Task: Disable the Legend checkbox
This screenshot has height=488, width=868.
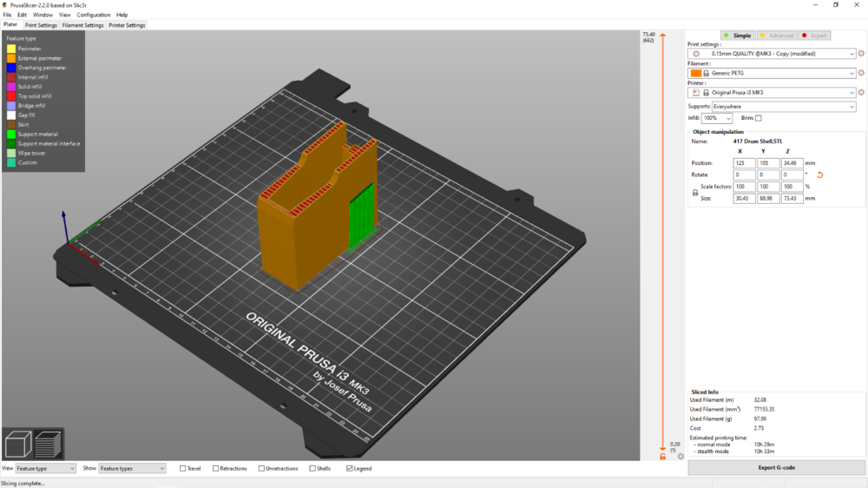Action: (x=350, y=468)
